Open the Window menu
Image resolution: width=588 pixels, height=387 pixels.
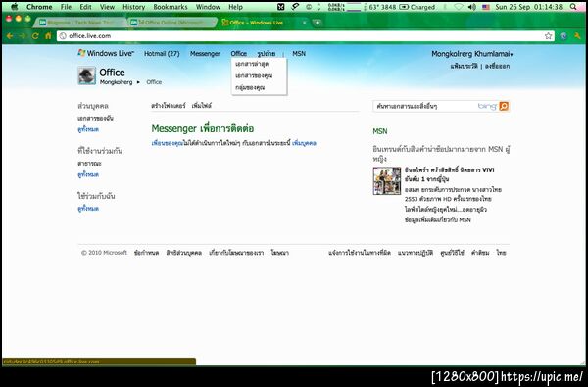coord(208,7)
